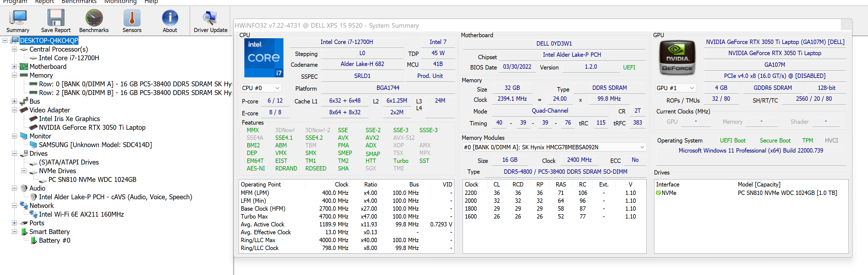Viewport: 868px width, 275px height.
Task: Open the CPU #0 selector dropdown
Action: click(261, 88)
